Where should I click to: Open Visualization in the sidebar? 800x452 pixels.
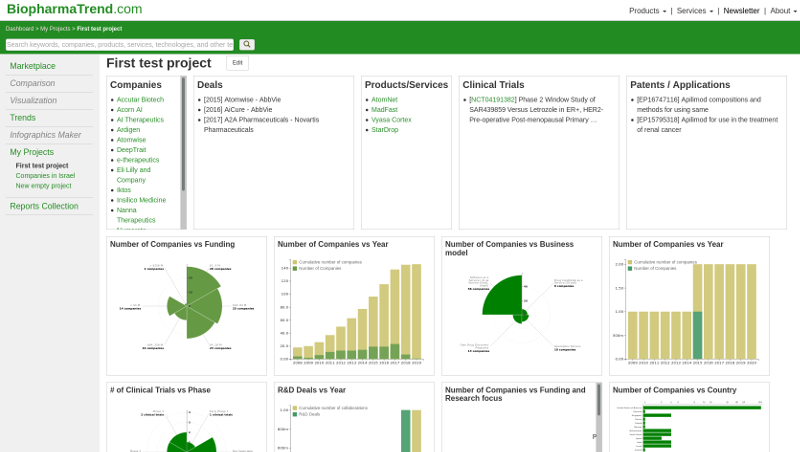pos(33,101)
